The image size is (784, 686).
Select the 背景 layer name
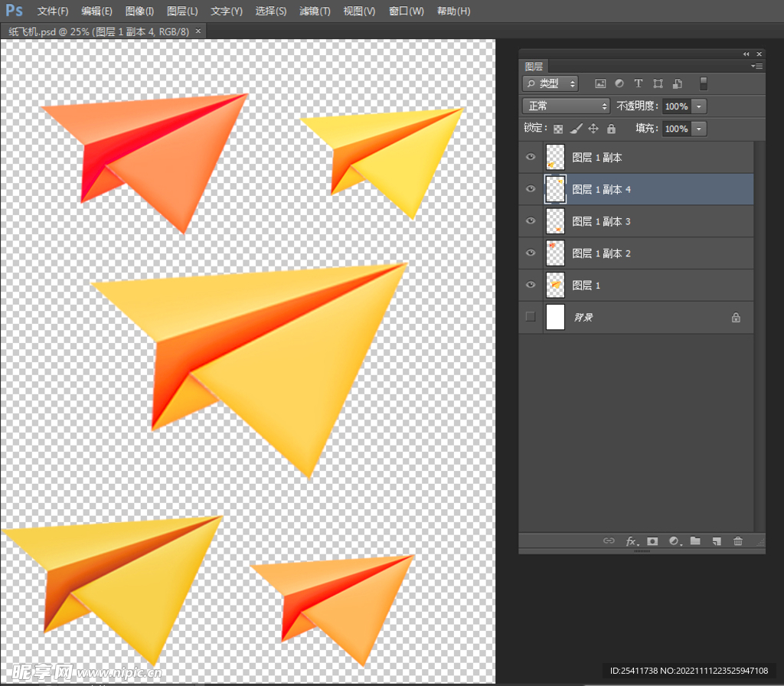583,318
